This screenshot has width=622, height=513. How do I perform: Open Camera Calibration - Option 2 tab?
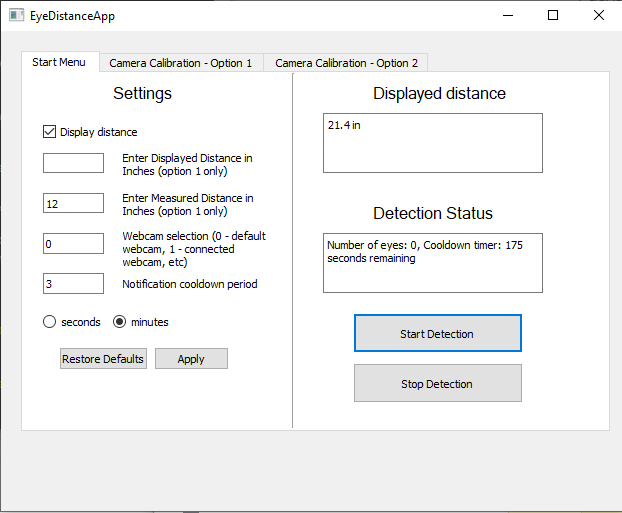pyautogui.click(x=346, y=63)
